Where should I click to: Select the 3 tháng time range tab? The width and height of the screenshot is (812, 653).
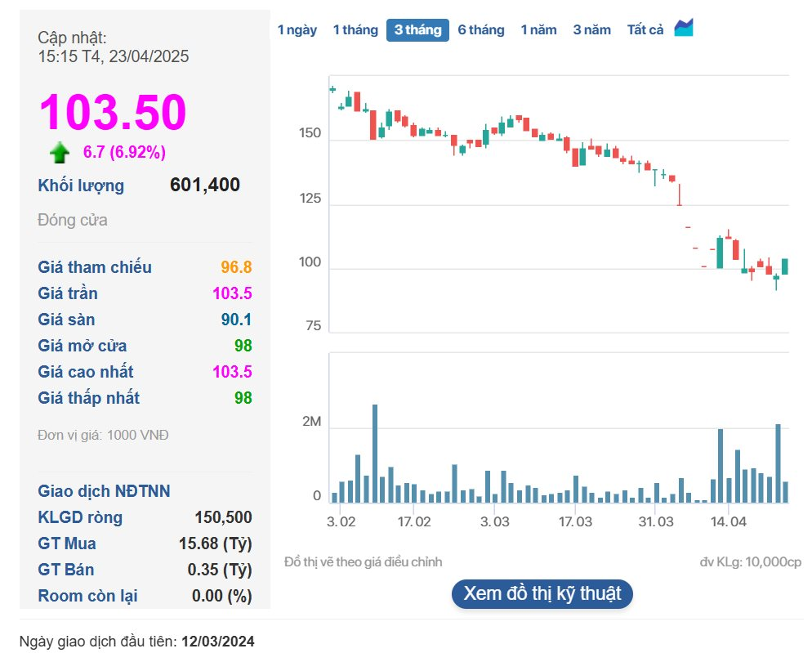point(418,30)
